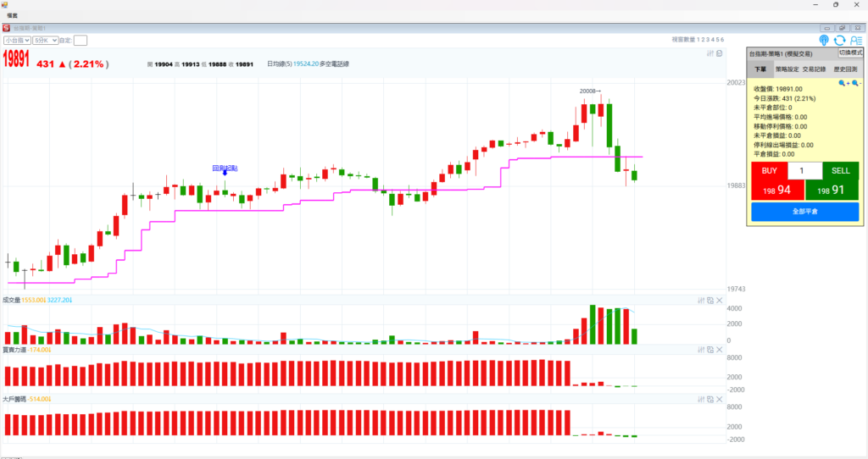Screen dimensions: 868x459
Task: Click the zoom out magnifier in order panel
Action: [x=855, y=84]
